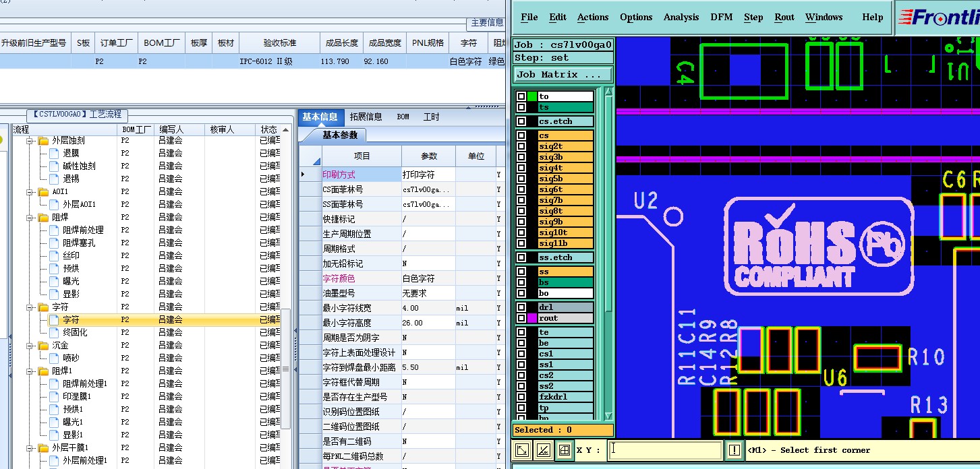Image resolution: width=980 pixels, height=469 pixels.
Task: Click the 验收标准 column header
Action: pyautogui.click(x=279, y=43)
